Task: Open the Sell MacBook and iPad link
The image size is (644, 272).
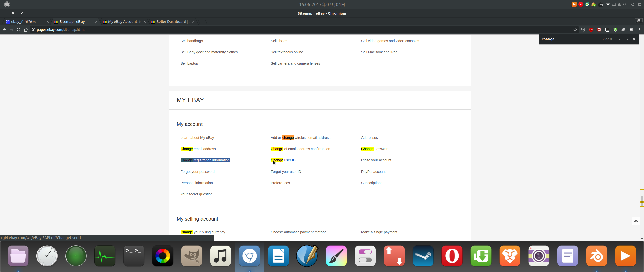Action: tap(379, 52)
